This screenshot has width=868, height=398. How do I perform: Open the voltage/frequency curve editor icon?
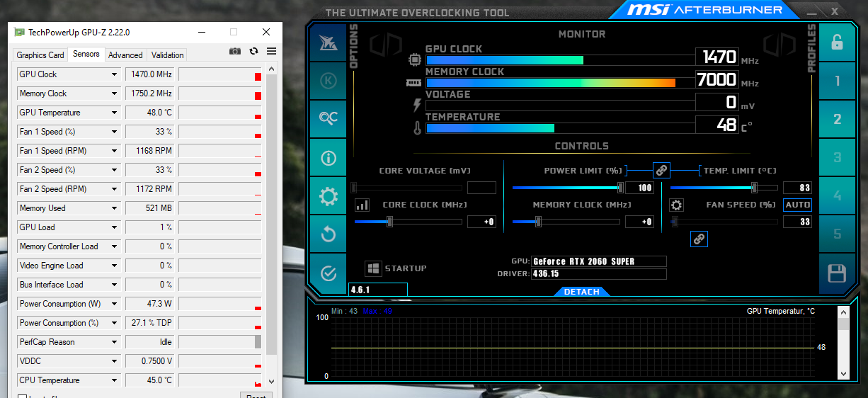coord(362,205)
